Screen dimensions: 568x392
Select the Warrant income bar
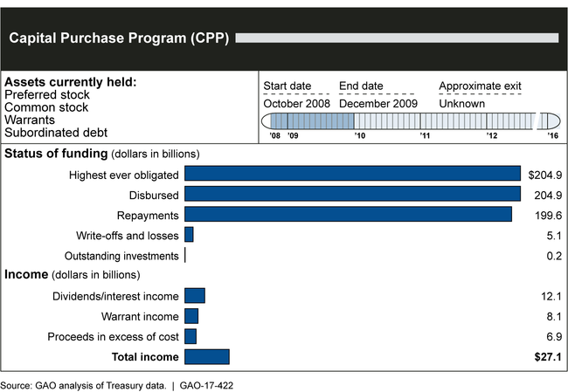point(191,316)
